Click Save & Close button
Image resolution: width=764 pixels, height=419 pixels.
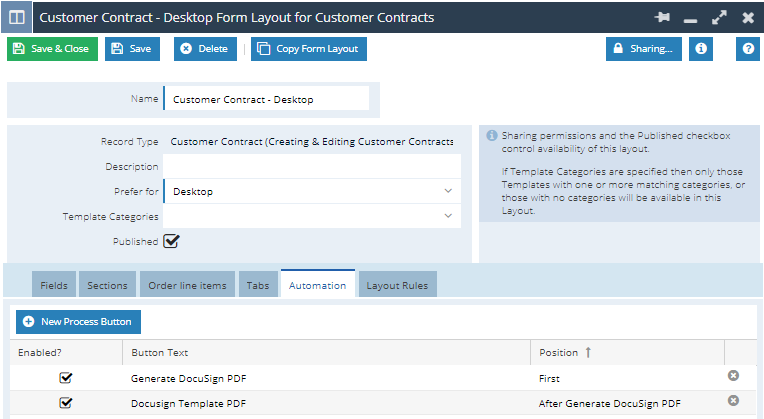(52, 48)
